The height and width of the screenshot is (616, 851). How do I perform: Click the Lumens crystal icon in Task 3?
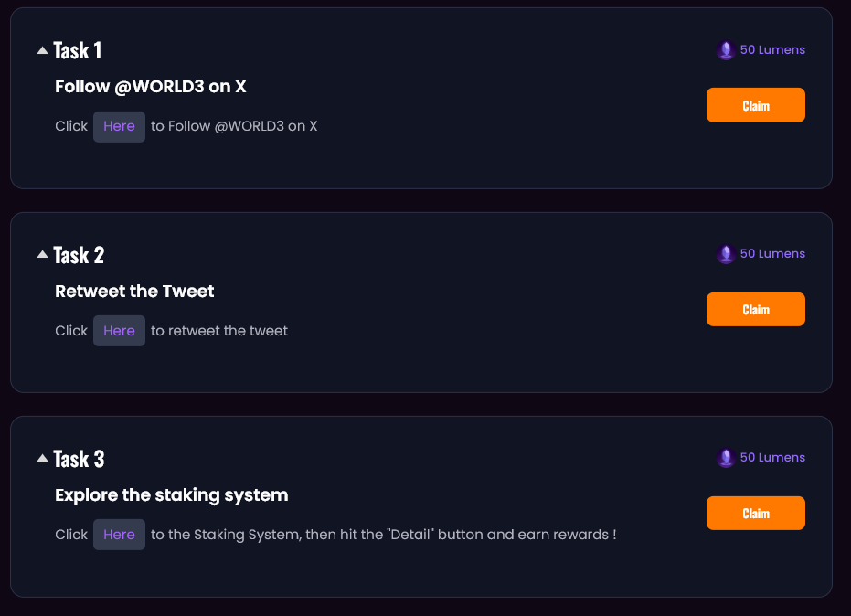(x=726, y=458)
